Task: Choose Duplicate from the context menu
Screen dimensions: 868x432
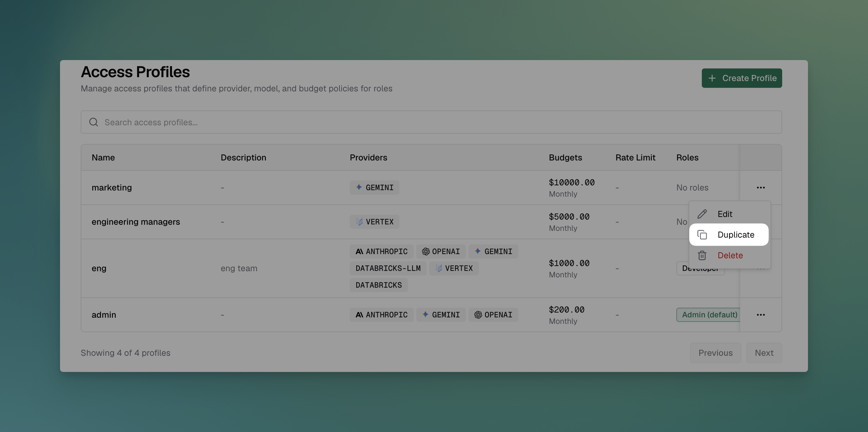Action: click(x=729, y=235)
